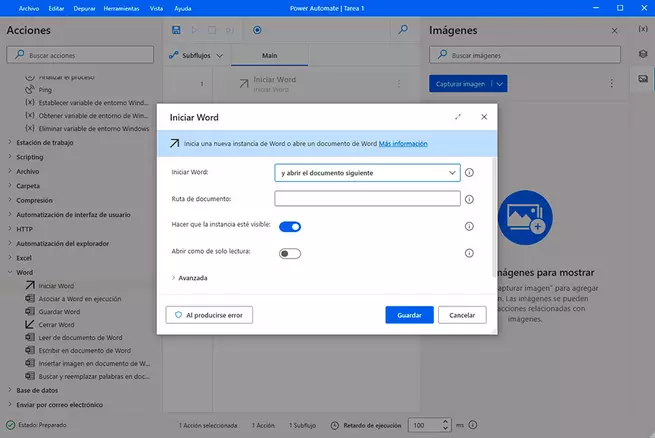The height and width of the screenshot is (438, 655).
Task: Select the Leer de documento de Word action
Action: click(80, 338)
